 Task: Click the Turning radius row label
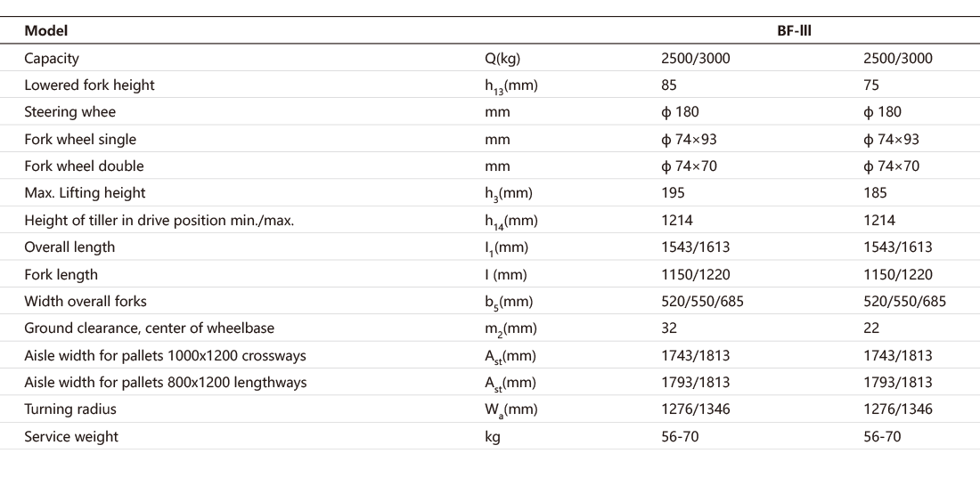(x=70, y=409)
